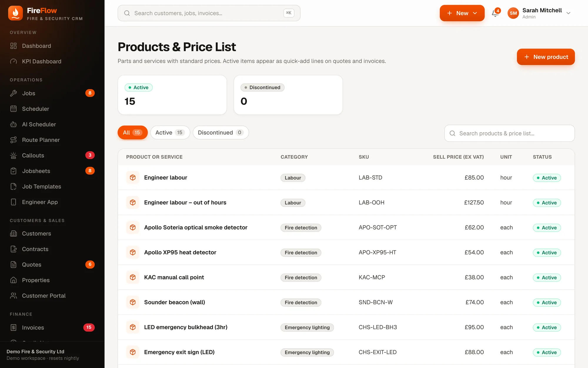This screenshot has height=368, width=588.
Task: Click the £95.00 price cell
Action: coord(474,327)
